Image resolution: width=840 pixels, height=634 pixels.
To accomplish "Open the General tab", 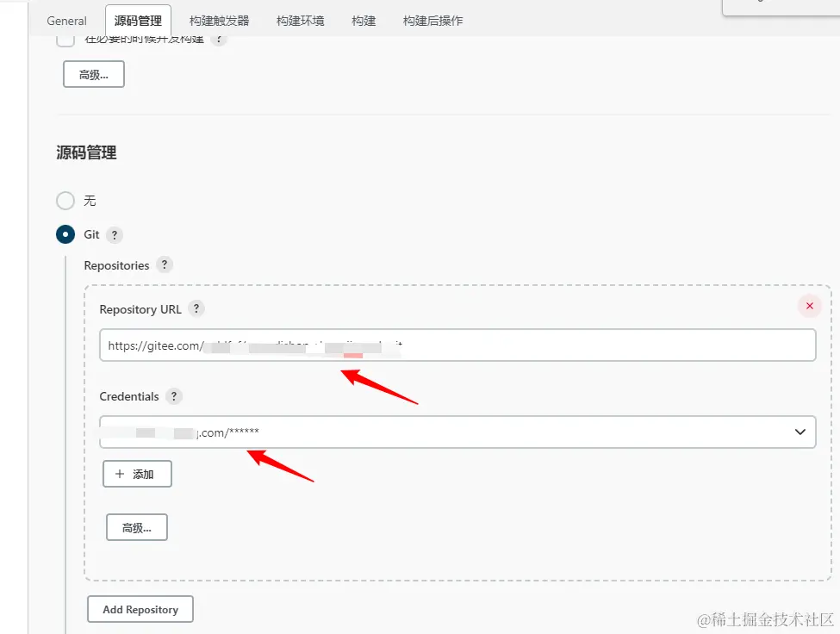I will point(66,21).
